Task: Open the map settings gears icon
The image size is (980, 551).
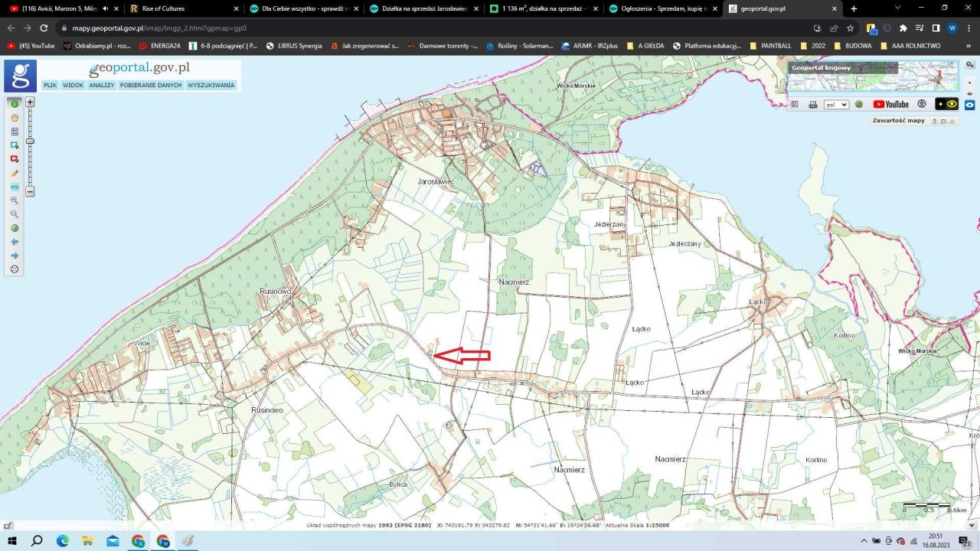Action: tap(970, 66)
